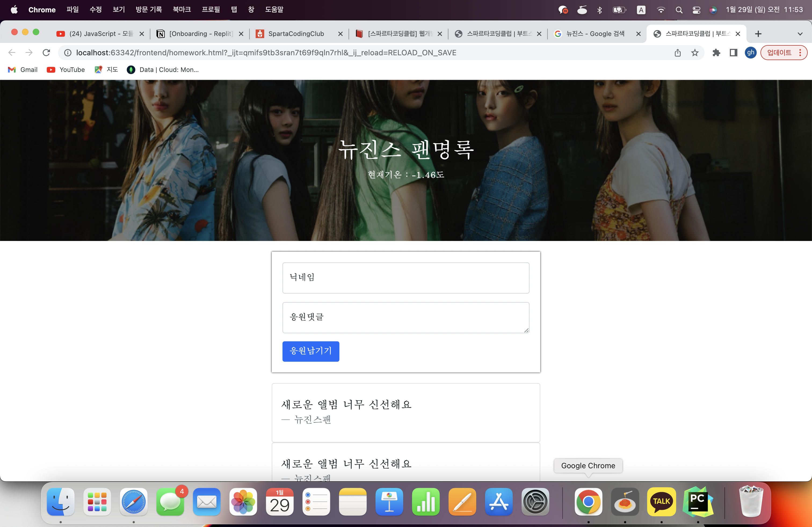
Task: Open Numbers from the Dock
Action: pos(426,502)
